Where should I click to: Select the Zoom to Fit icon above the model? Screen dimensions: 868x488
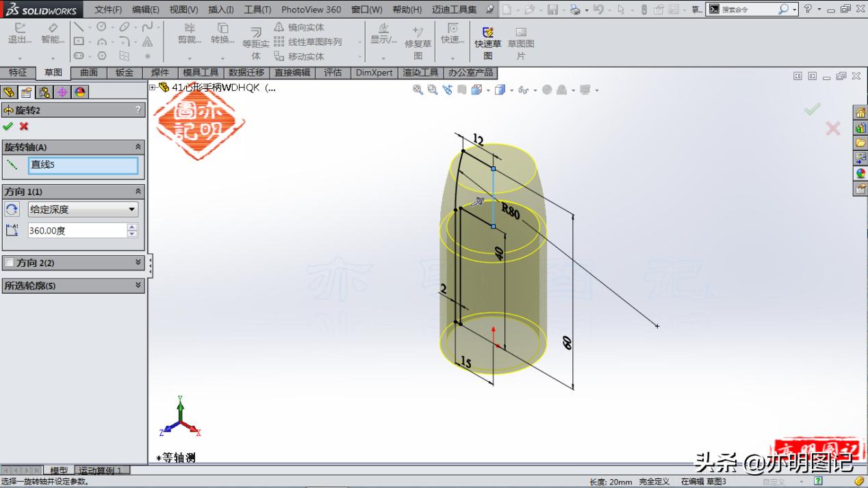tap(418, 90)
